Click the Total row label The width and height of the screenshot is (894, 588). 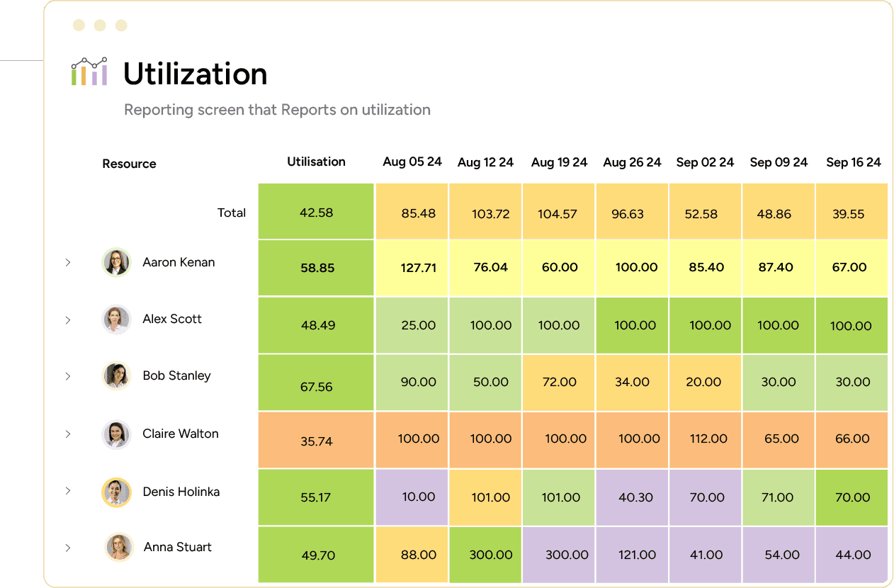point(232,213)
